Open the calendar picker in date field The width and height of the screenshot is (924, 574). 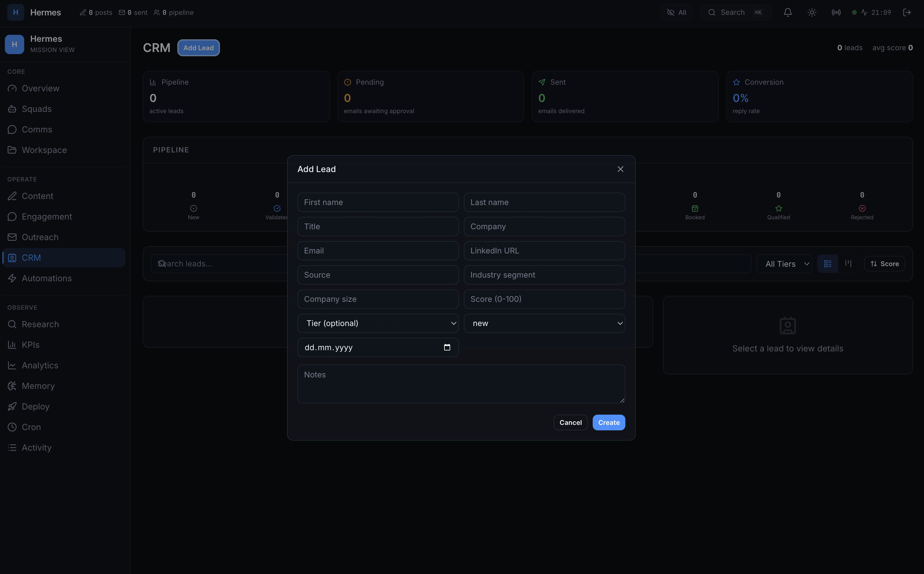tap(447, 347)
